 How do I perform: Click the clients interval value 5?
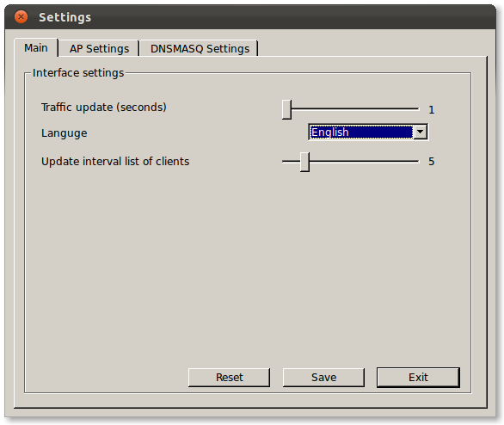tap(432, 162)
